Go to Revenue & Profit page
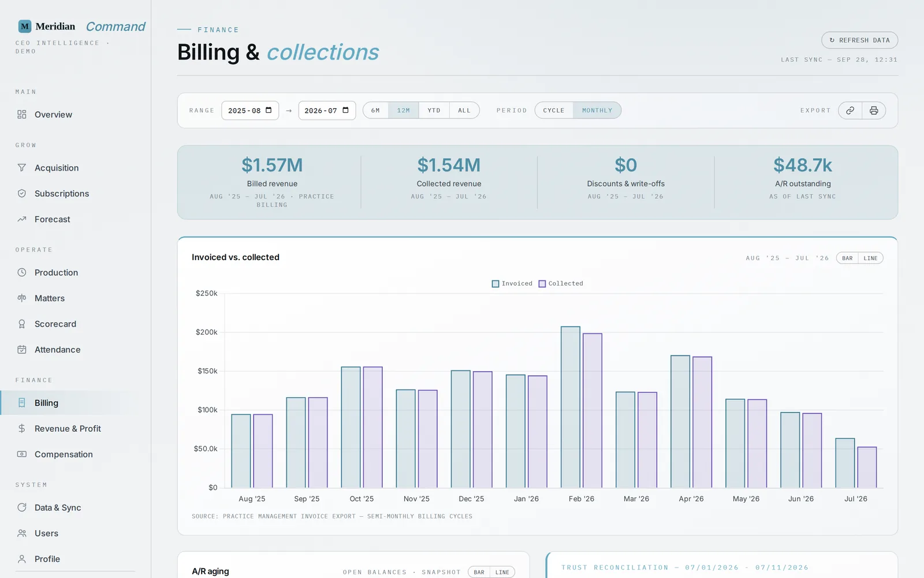The width and height of the screenshot is (924, 578). point(68,428)
